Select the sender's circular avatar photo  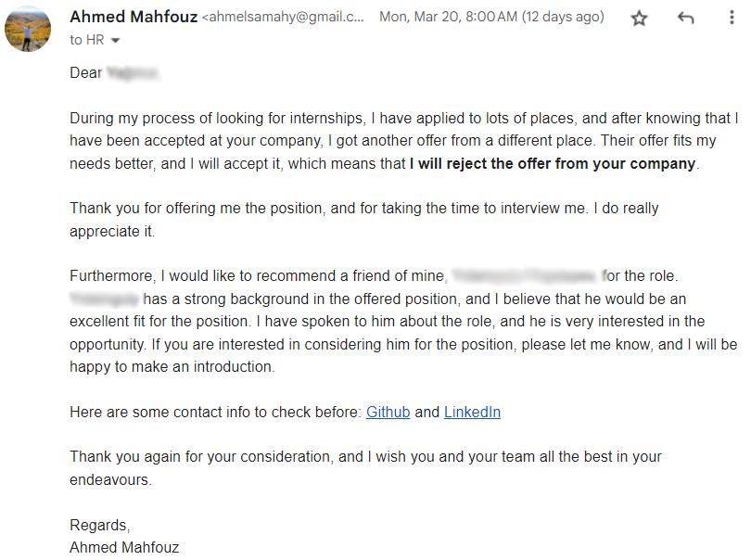click(28, 28)
